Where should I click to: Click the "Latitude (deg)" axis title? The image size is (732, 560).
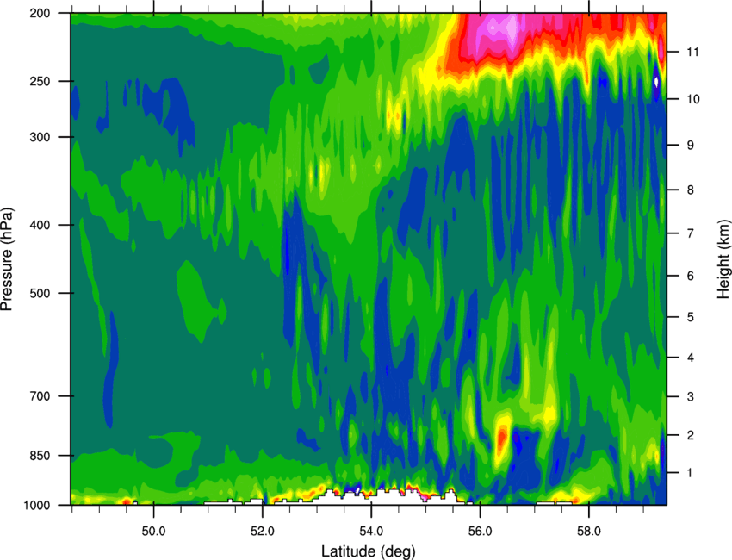[368, 551]
